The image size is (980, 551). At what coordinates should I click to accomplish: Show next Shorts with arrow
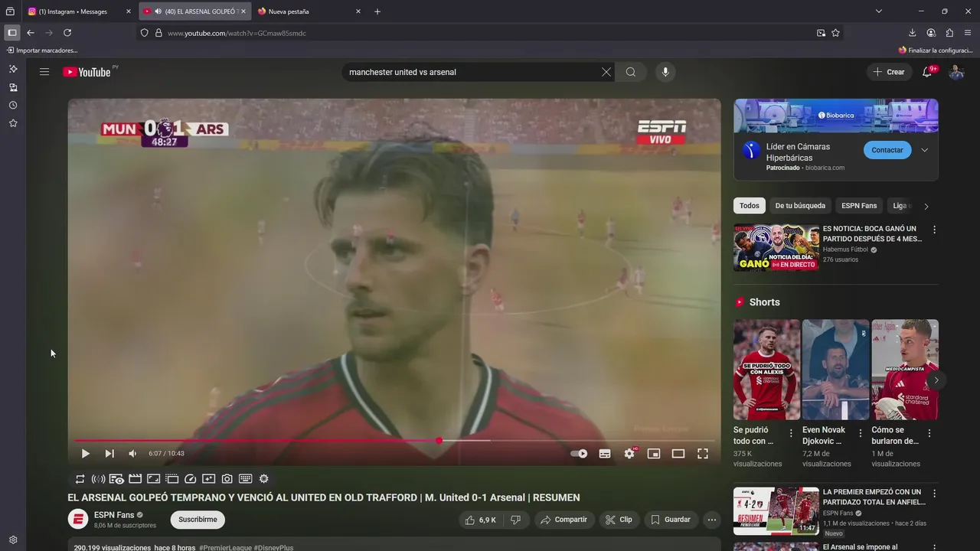tap(936, 380)
